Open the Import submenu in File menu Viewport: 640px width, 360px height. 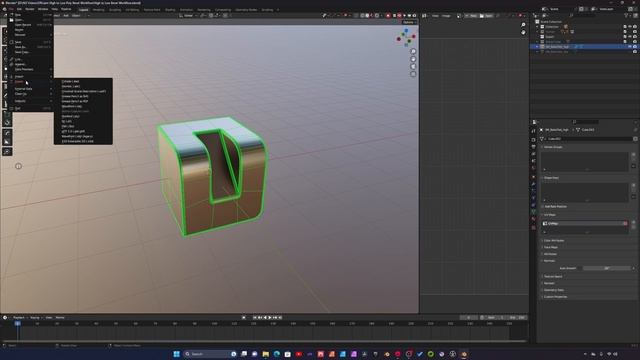[x=19, y=76]
